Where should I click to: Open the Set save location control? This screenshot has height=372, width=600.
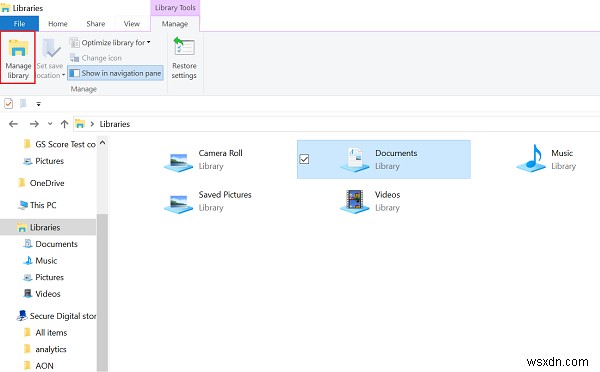pos(50,58)
